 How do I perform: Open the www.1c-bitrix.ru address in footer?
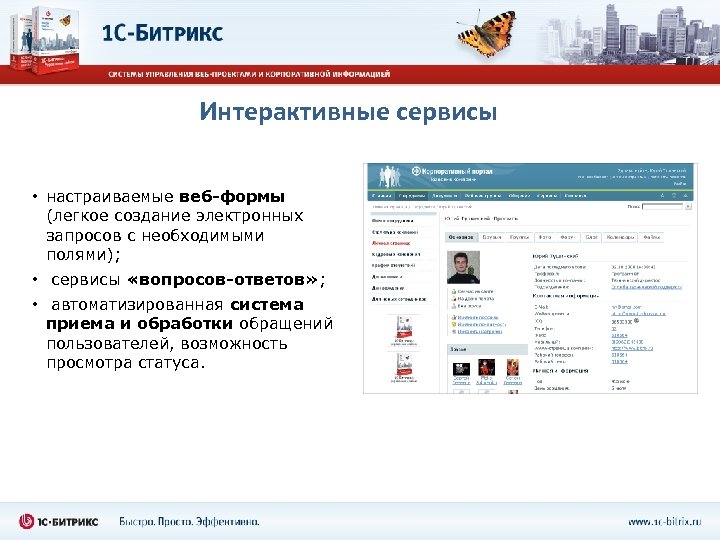click(664, 522)
